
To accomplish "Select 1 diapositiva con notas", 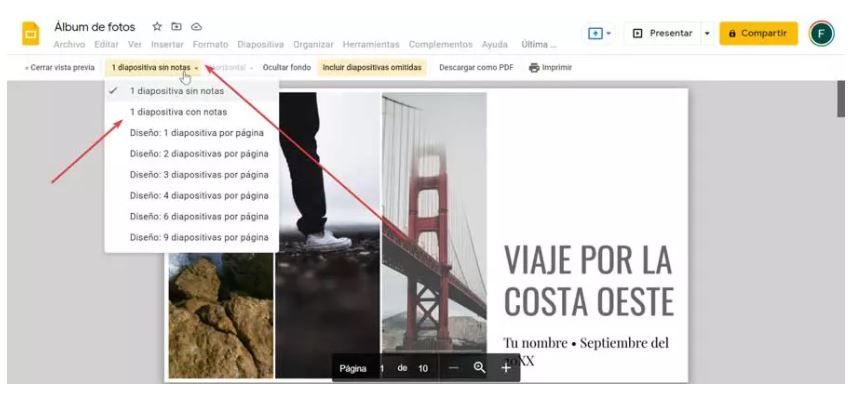I will tap(191, 112).
